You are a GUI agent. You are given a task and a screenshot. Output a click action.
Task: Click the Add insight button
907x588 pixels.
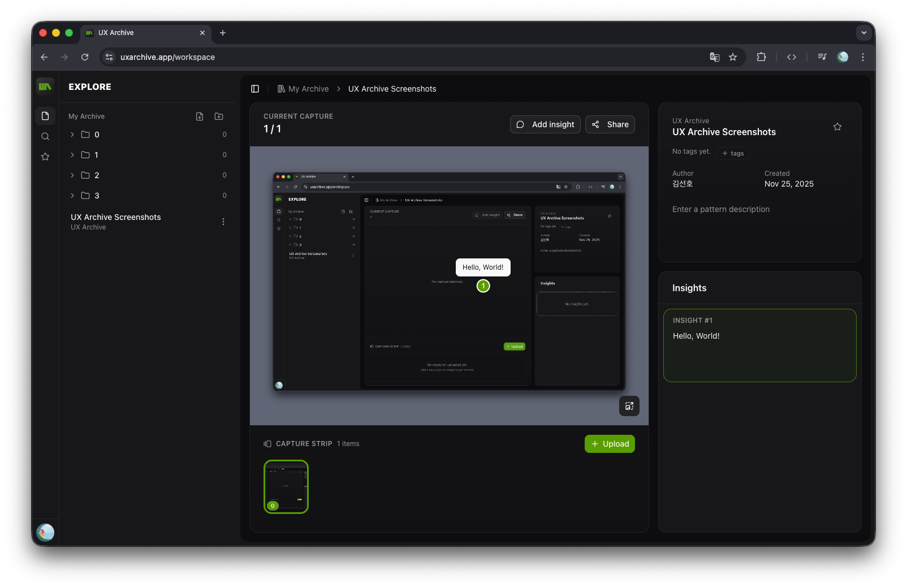pyautogui.click(x=545, y=124)
